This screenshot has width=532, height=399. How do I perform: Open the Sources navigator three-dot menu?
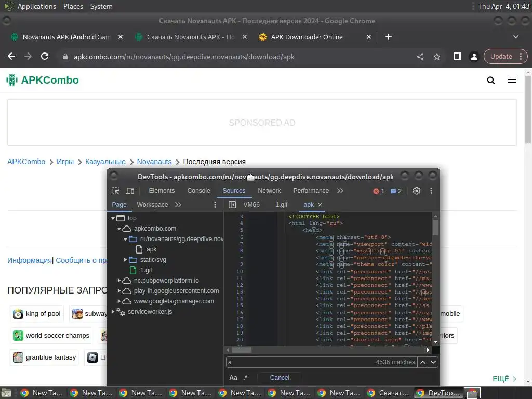point(215,205)
